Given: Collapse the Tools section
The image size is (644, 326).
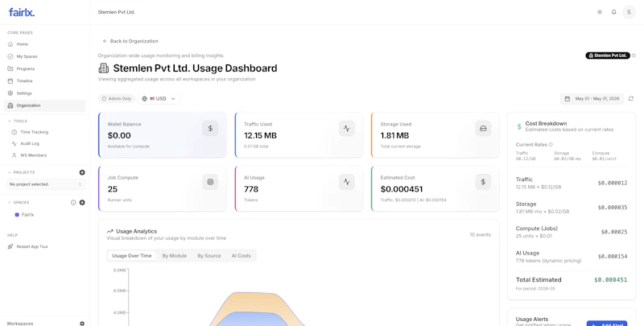Looking at the screenshot, I should pyautogui.click(x=18, y=121).
